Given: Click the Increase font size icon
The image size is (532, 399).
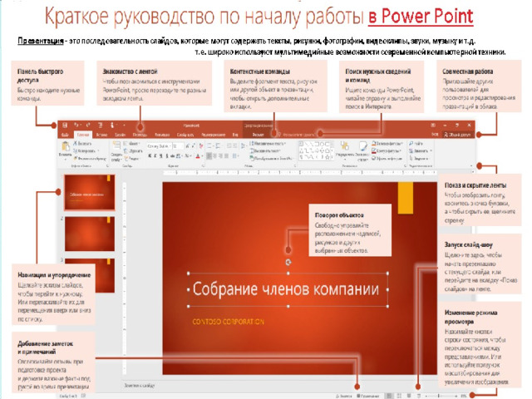Looking at the screenshot, I should point(188,146).
